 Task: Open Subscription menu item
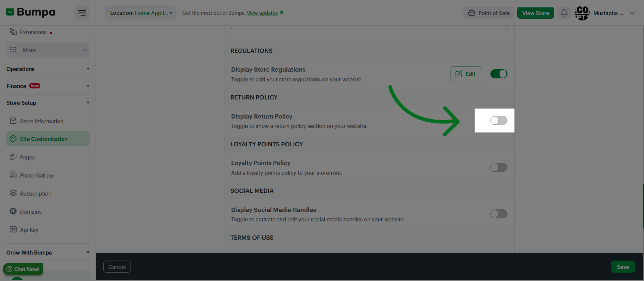click(48, 194)
